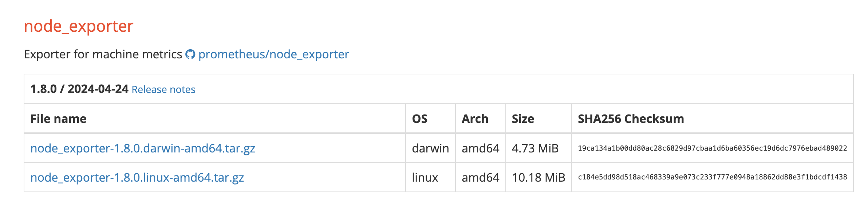Click the File name column header
The image size is (868, 213).
59,119
